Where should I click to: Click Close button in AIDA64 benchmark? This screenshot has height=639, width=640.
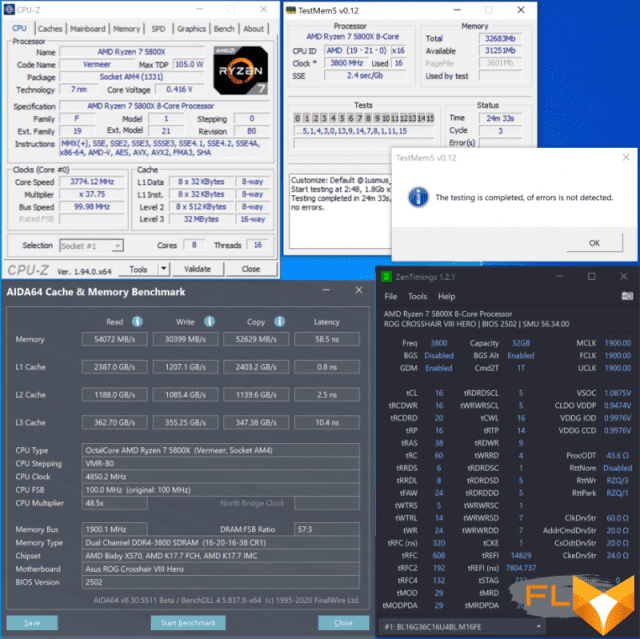(343, 623)
